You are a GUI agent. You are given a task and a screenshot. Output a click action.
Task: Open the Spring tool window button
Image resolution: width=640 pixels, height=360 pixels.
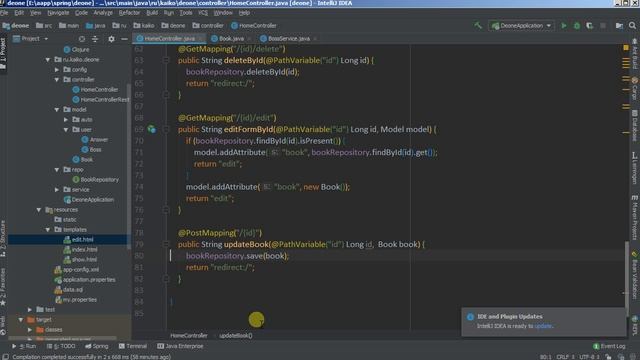pyautogui.click(x=97, y=346)
